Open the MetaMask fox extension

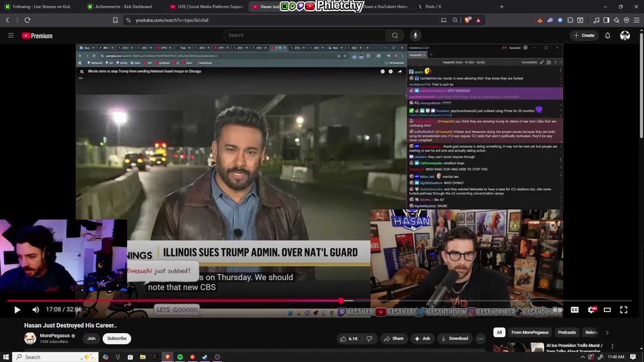pos(540,20)
